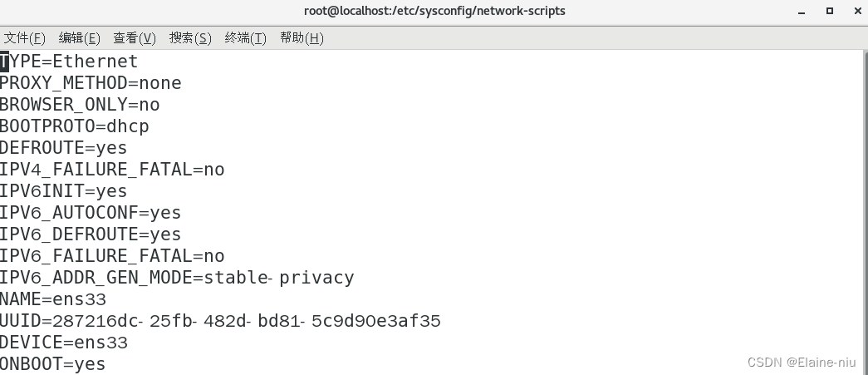Open the 查看(V) menu
This screenshot has width=868, height=375.
coord(135,38)
